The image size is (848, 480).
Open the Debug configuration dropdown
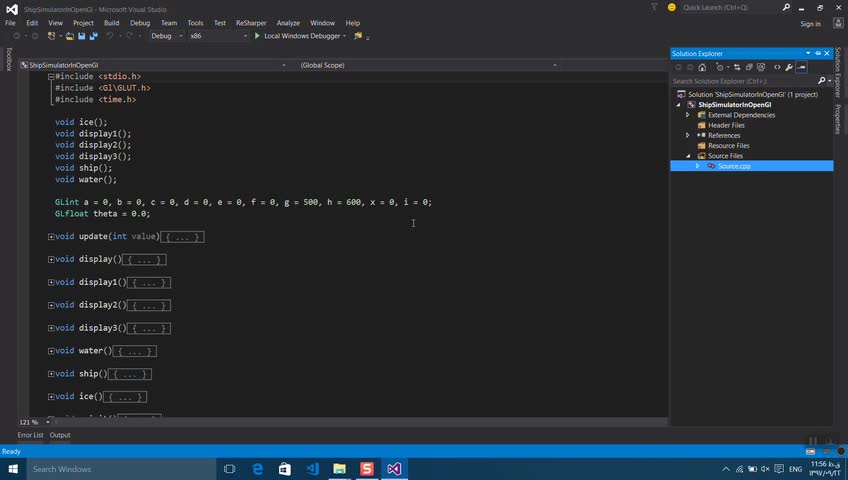[x=167, y=36]
